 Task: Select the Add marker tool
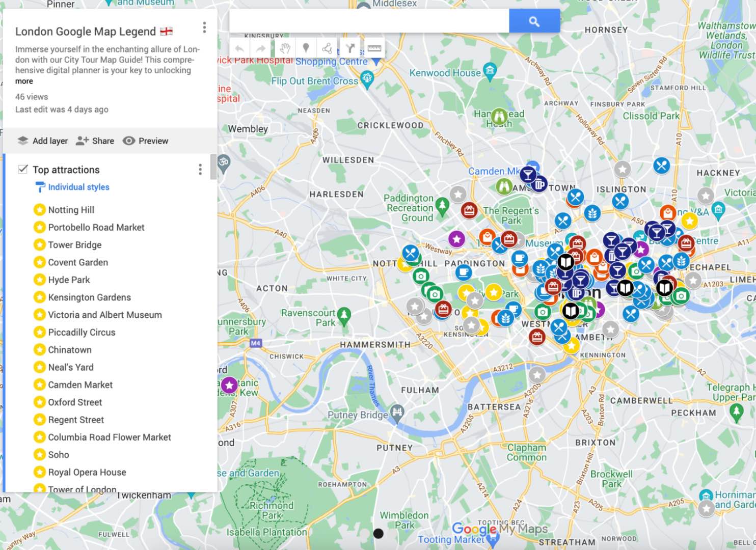306,48
